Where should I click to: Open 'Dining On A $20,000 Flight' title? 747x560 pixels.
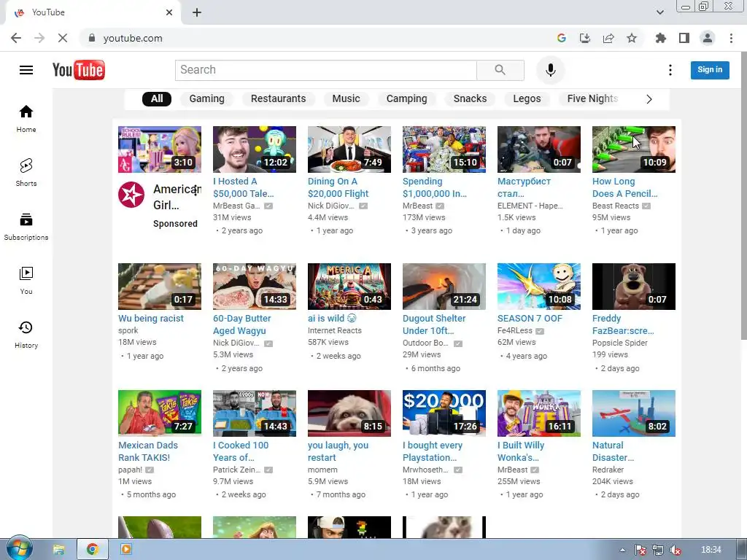pyautogui.click(x=338, y=187)
